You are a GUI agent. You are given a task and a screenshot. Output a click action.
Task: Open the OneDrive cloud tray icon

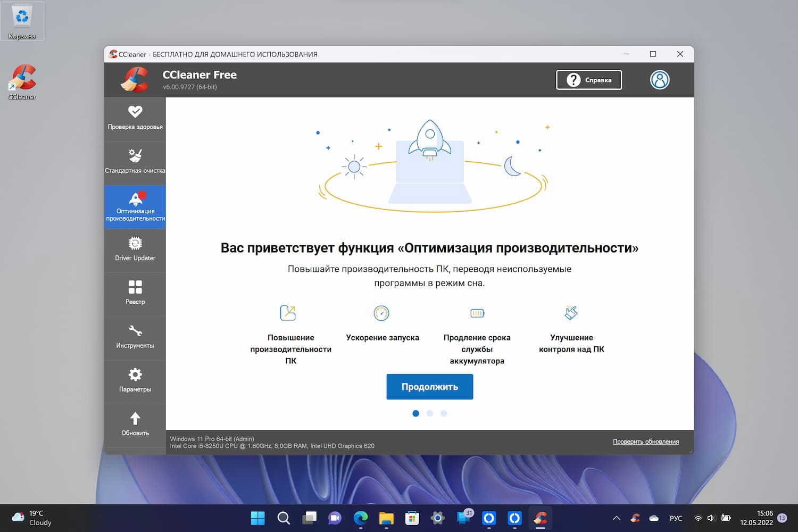[654, 518]
